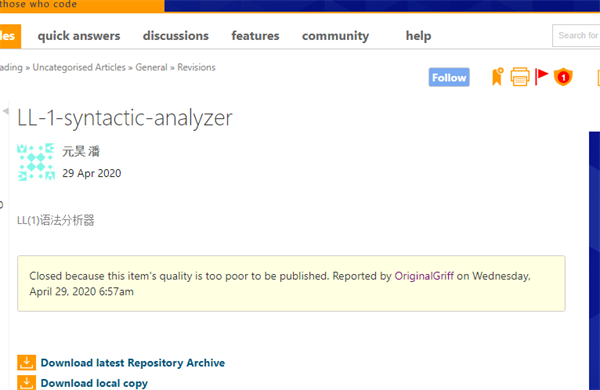The height and width of the screenshot is (390, 600).
Task: Click the download icon beside Repository Archive
Action: pos(26,362)
